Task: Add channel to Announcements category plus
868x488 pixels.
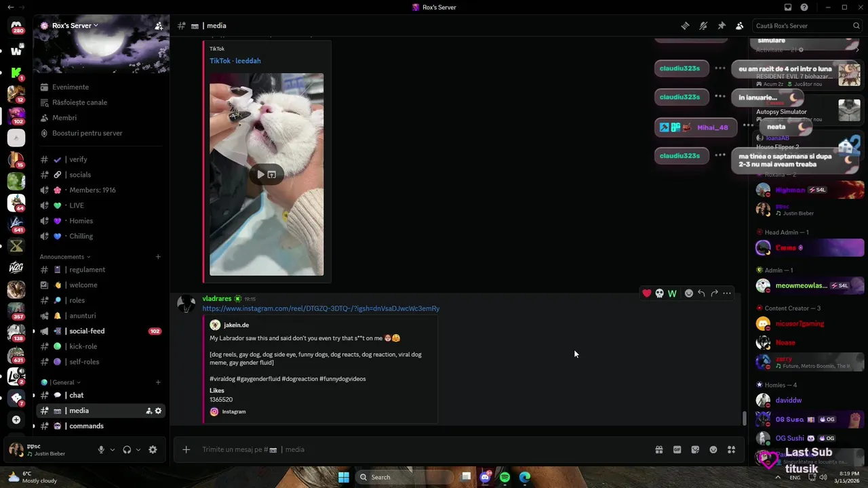Action: pos(158,257)
